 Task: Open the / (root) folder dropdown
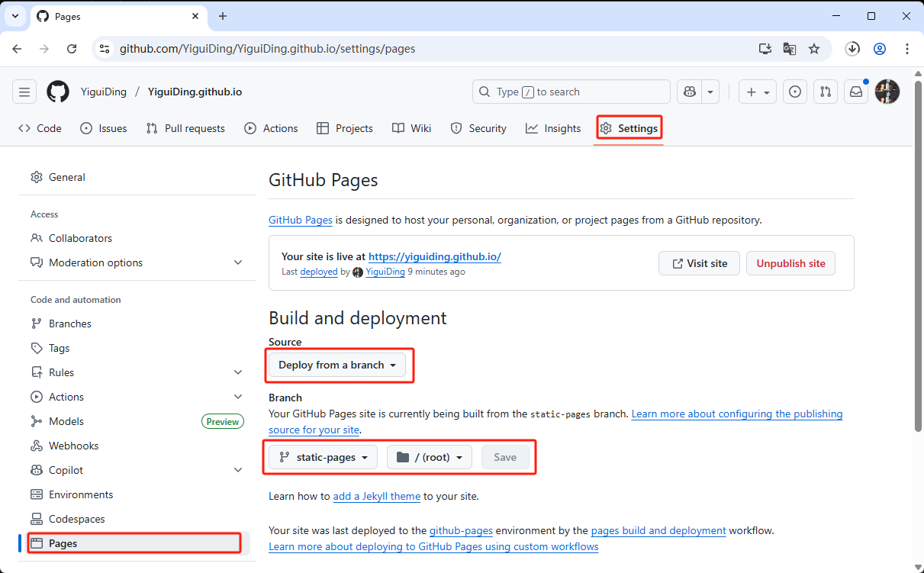pos(430,458)
